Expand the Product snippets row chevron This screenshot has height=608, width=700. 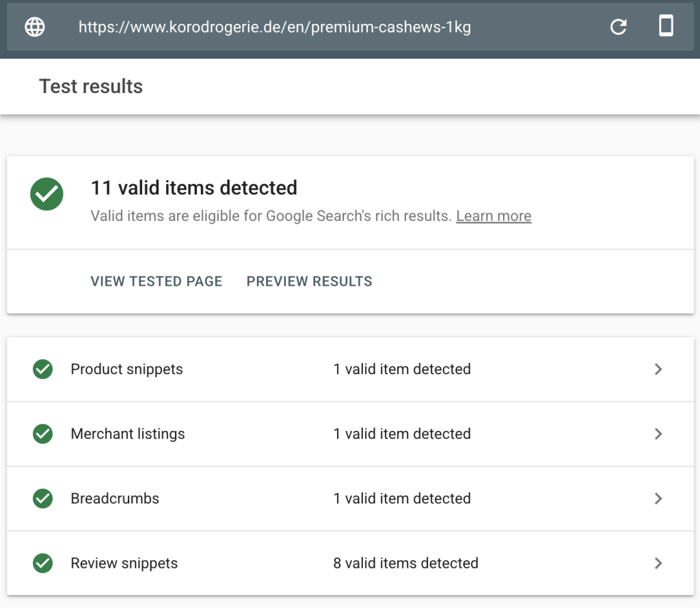tap(658, 369)
